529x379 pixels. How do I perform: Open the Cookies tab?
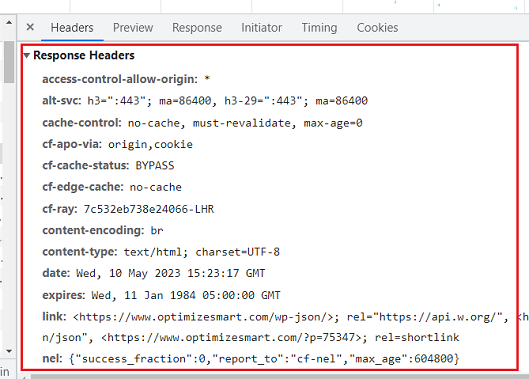click(378, 28)
